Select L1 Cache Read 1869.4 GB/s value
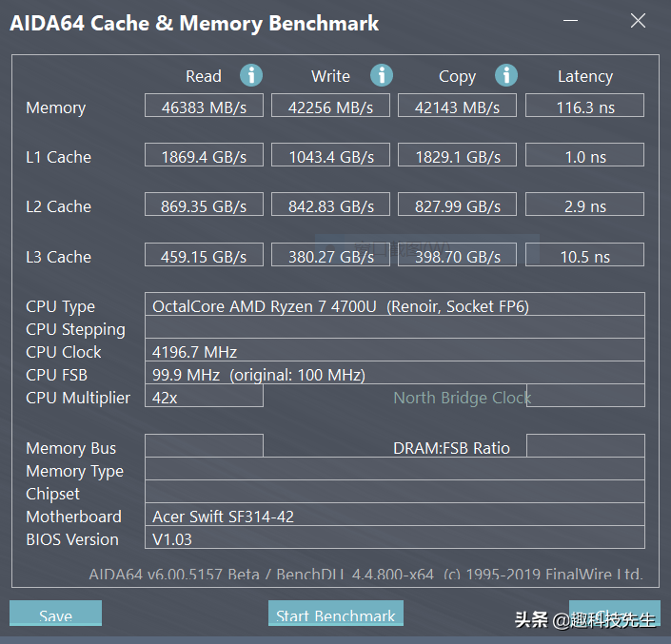671x644 pixels. tap(204, 156)
